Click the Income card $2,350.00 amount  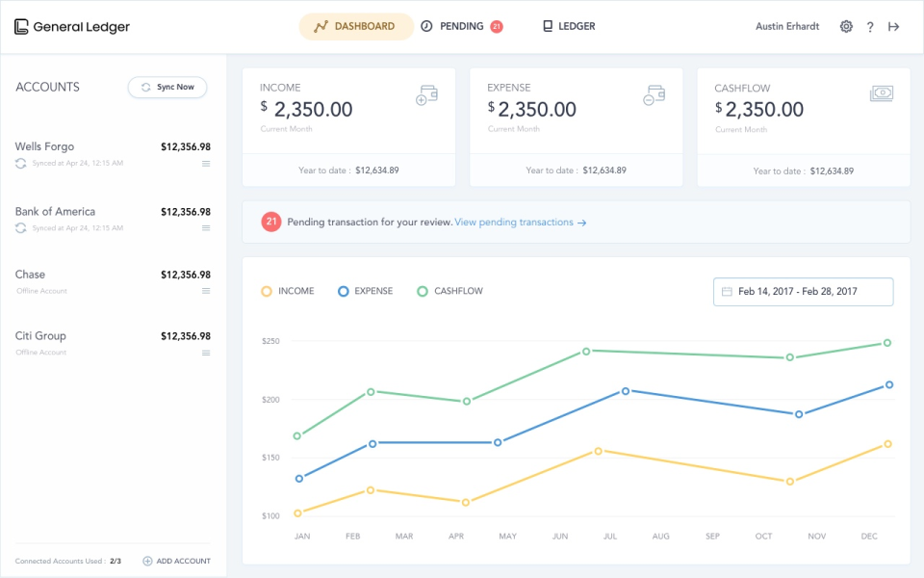point(306,109)
